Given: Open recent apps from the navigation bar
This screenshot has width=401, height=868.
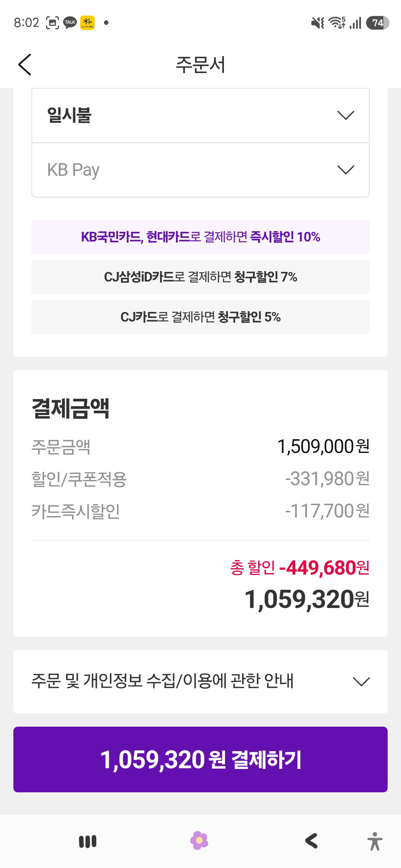Looking at the screenshot, I should click(88, 841).
